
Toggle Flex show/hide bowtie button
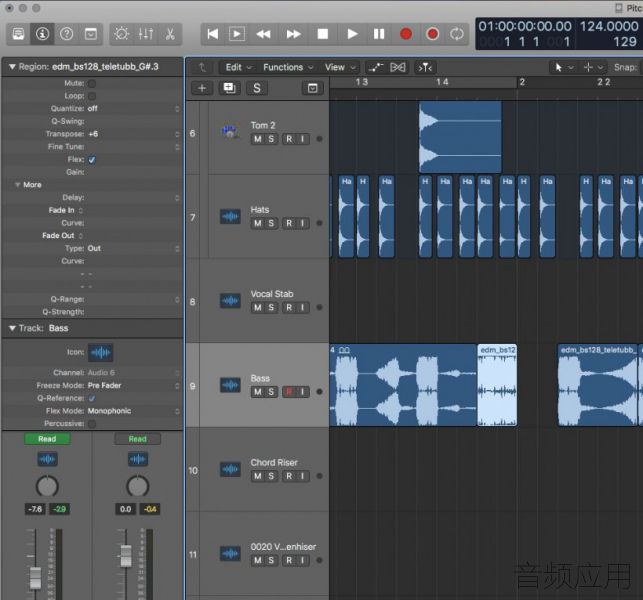pos(398,67)
